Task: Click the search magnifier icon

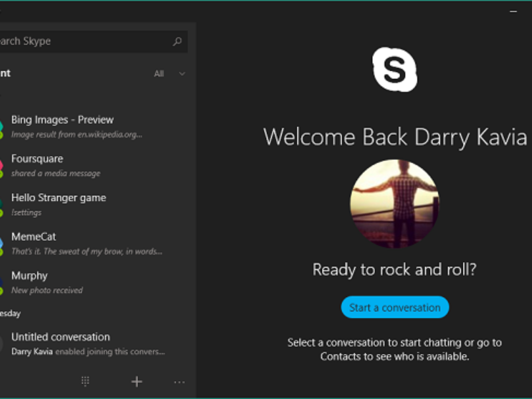Action: point(177,42)
